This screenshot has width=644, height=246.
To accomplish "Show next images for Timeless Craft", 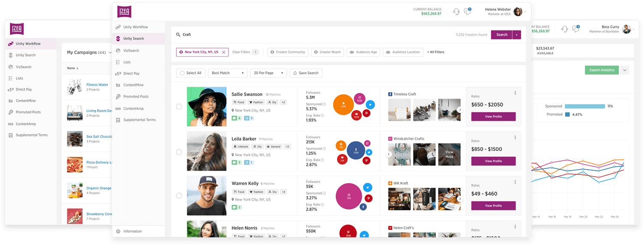I will pyautogui.click(x=460, y=110).
